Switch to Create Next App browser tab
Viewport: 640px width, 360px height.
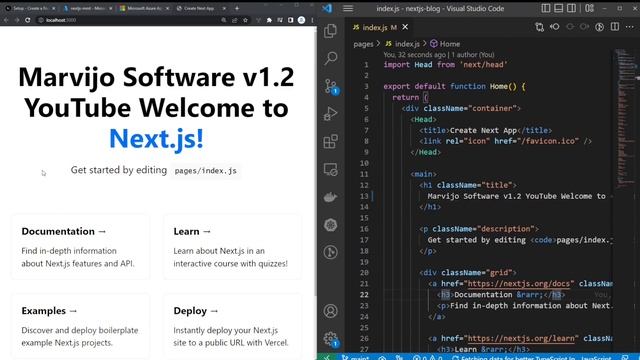[201, 8]
